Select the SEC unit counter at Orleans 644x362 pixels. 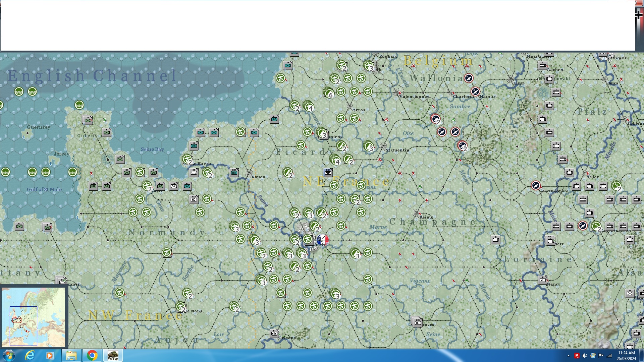274,334
